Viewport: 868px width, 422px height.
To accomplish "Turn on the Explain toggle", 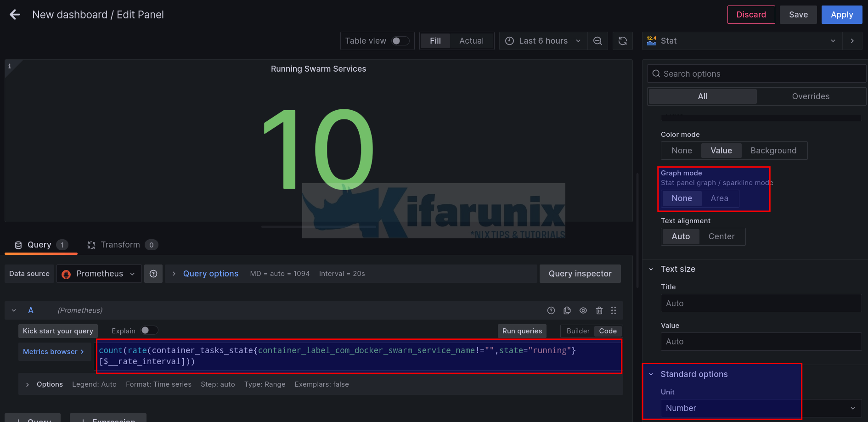I will pos(149,331).
